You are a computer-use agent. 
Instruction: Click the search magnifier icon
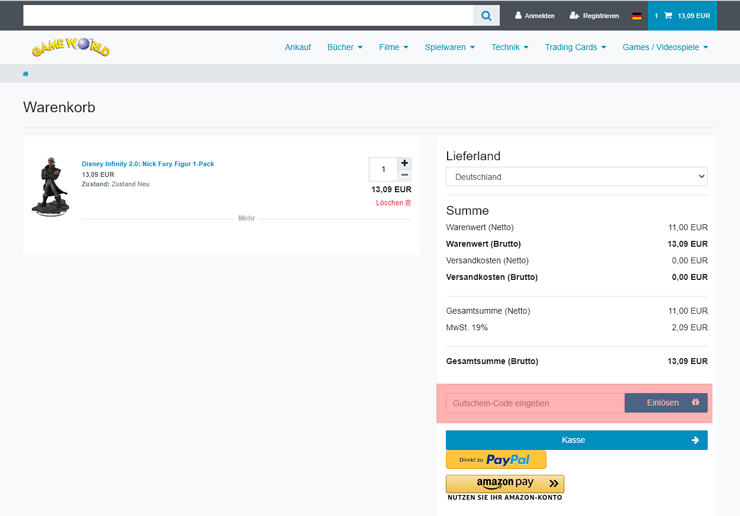pos(486,16)
